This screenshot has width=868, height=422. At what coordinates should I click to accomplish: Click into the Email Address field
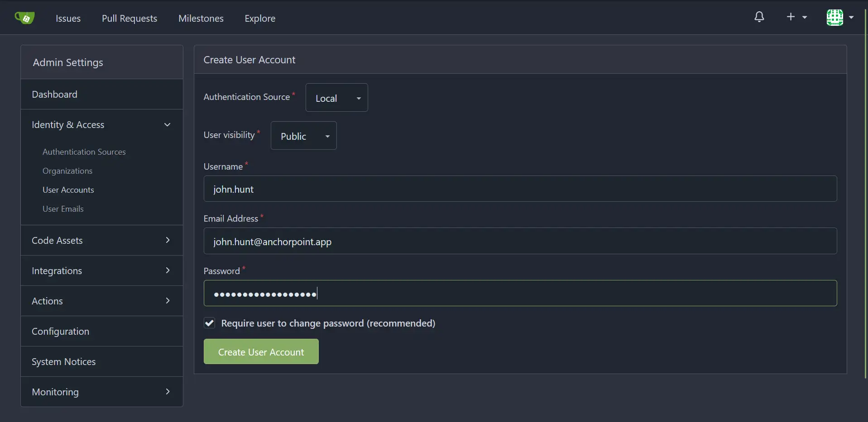click(x=520, y=241)
